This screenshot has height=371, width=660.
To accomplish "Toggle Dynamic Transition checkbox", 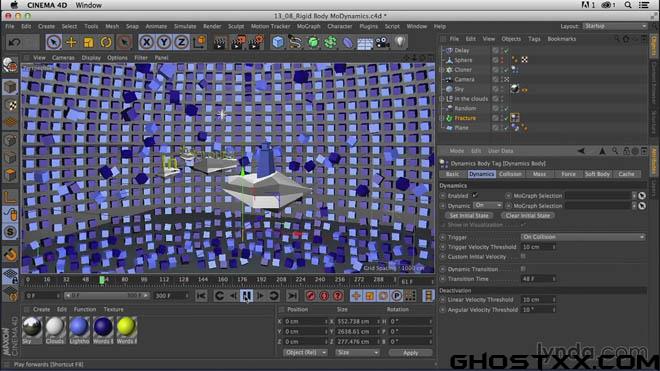I will point(523,269).
